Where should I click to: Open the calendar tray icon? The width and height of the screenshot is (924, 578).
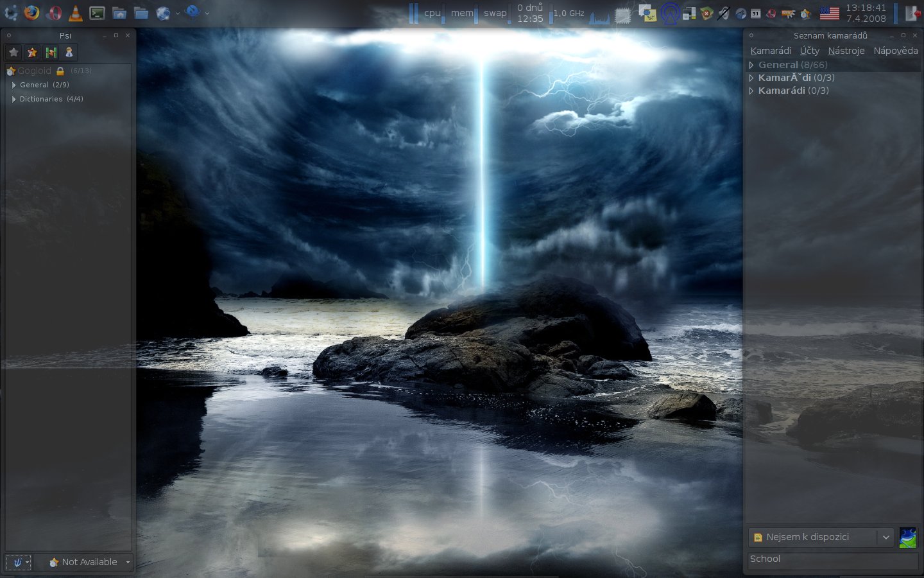click(x=756, y=13)
